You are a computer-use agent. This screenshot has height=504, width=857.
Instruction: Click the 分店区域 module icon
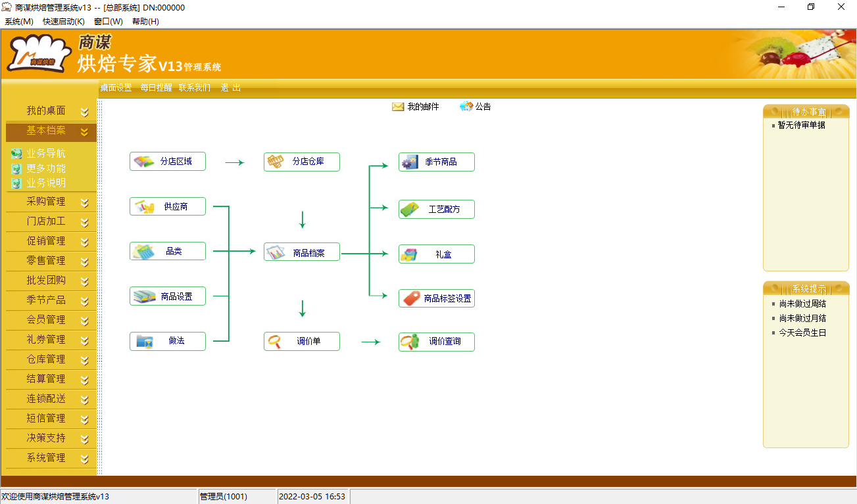[143, 161]
